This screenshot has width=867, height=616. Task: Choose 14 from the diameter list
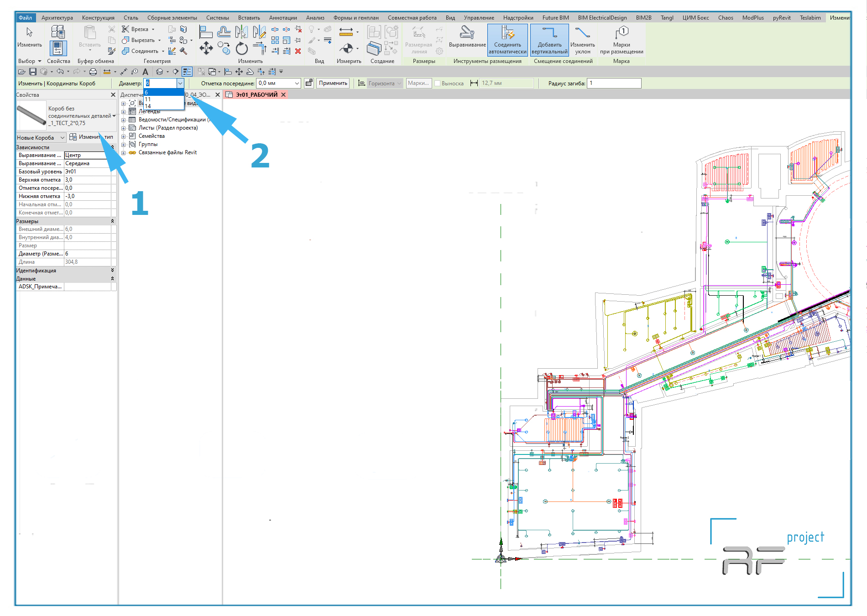point(163,106)
